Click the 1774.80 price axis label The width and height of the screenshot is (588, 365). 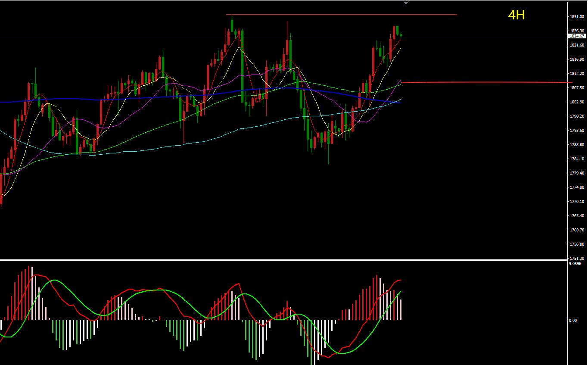tap(577, 187)
